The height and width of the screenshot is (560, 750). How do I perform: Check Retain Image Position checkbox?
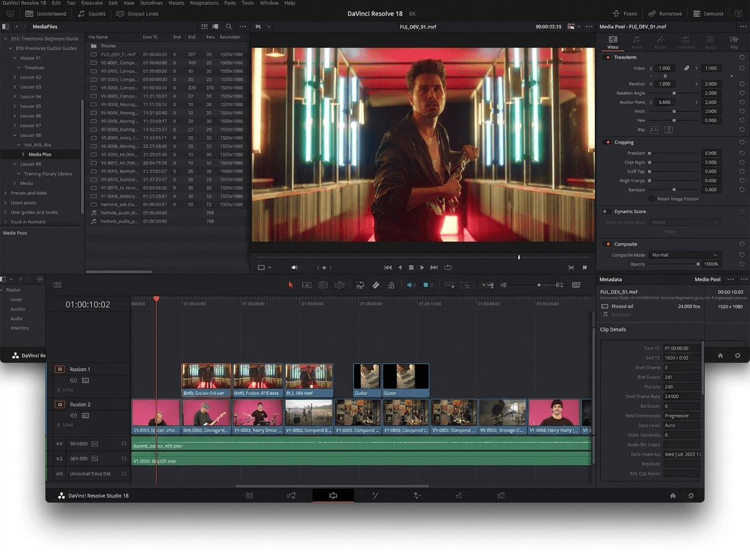[x=651, y=199]
